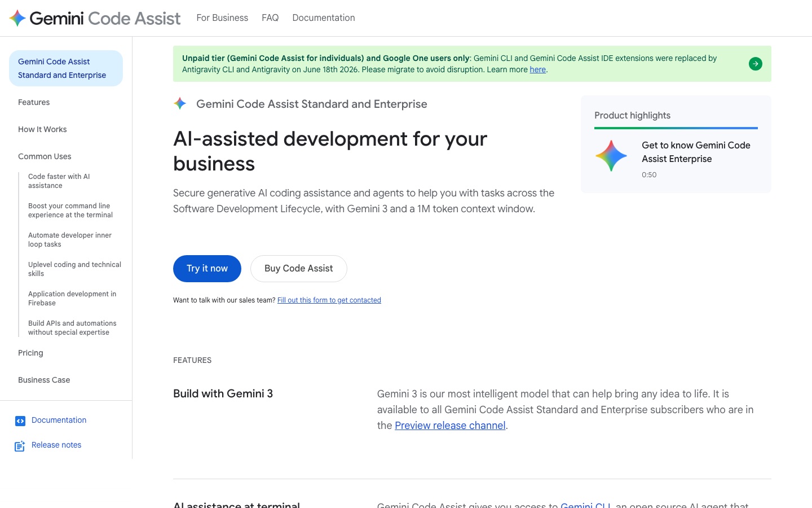Play the Gemini Code Assist Enterprise video thumbnail
812x508 pixels.
(611, 156)
